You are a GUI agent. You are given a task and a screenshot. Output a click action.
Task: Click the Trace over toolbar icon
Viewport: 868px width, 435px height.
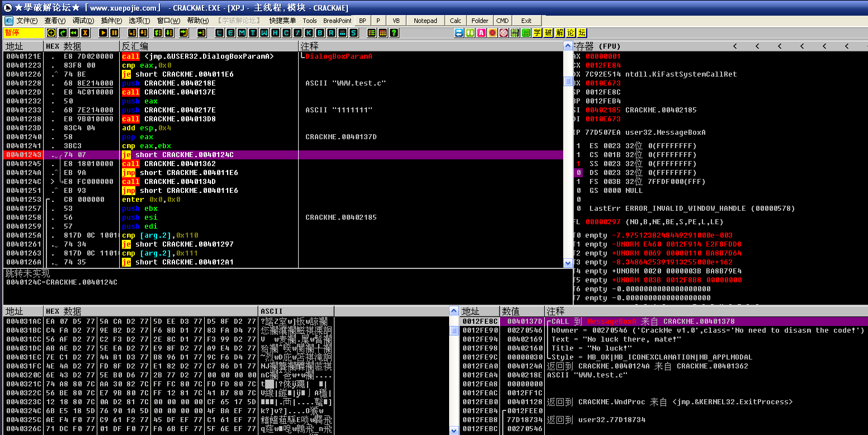[169, 33]
